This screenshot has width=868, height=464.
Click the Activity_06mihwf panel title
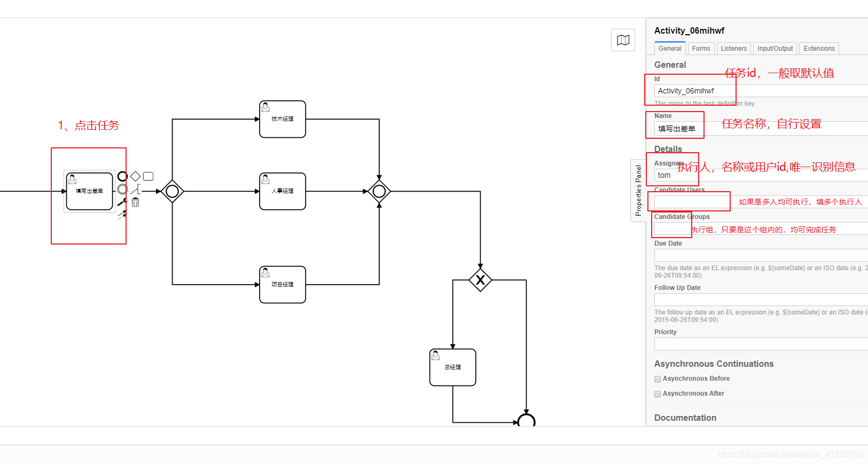coord(689,31)
